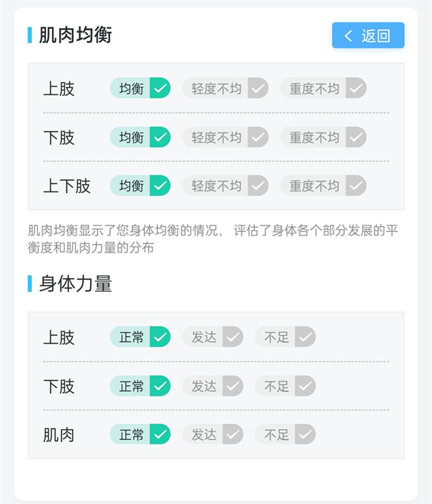Select 正常 in the 肌肉 strength row
This screenshot has width=432, height=504.
pyautogui.click(x=140, y=434)
